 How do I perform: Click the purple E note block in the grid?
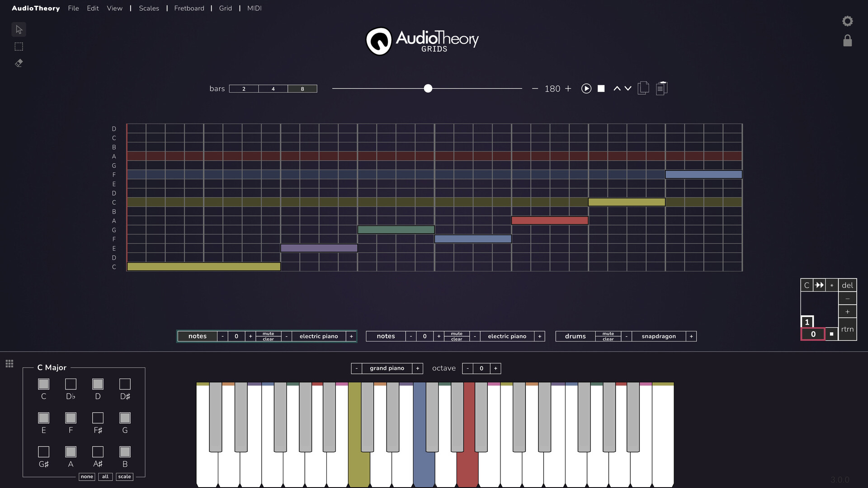tap(319, 248)
